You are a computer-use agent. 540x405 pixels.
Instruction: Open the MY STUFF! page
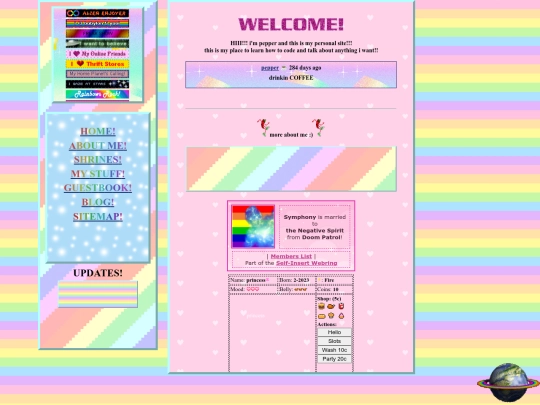[x=98, y=174]
